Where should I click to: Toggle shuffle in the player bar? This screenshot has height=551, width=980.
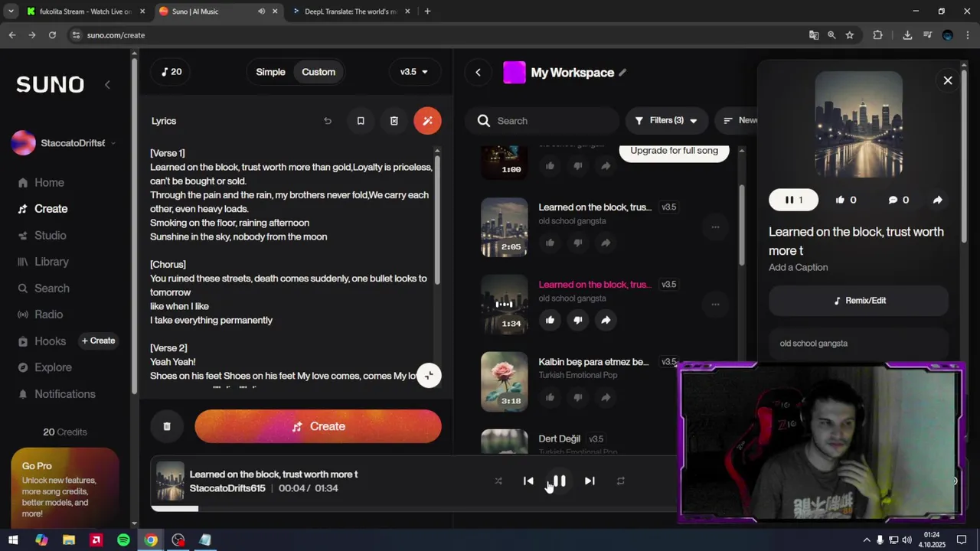(498, 481)
